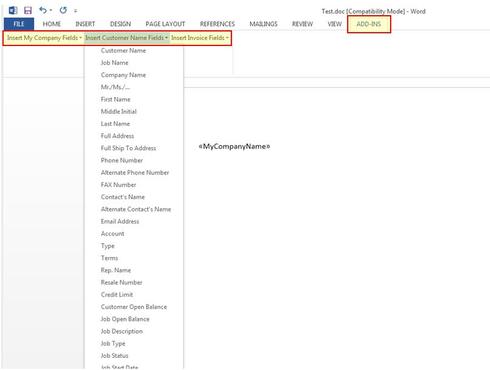
Task: Insert the Last Name field
Action: [x=115, y=124]
